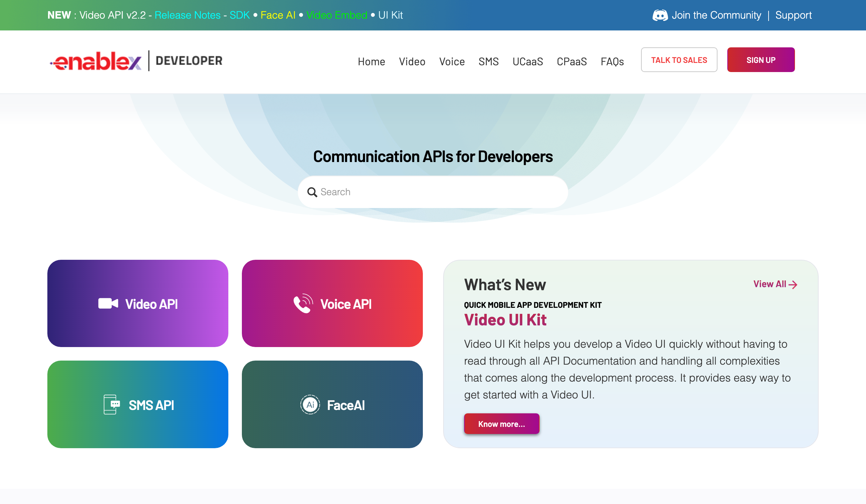
Task: Go to FAQs page
Action: pyautogui.click(x=612, y=62)
